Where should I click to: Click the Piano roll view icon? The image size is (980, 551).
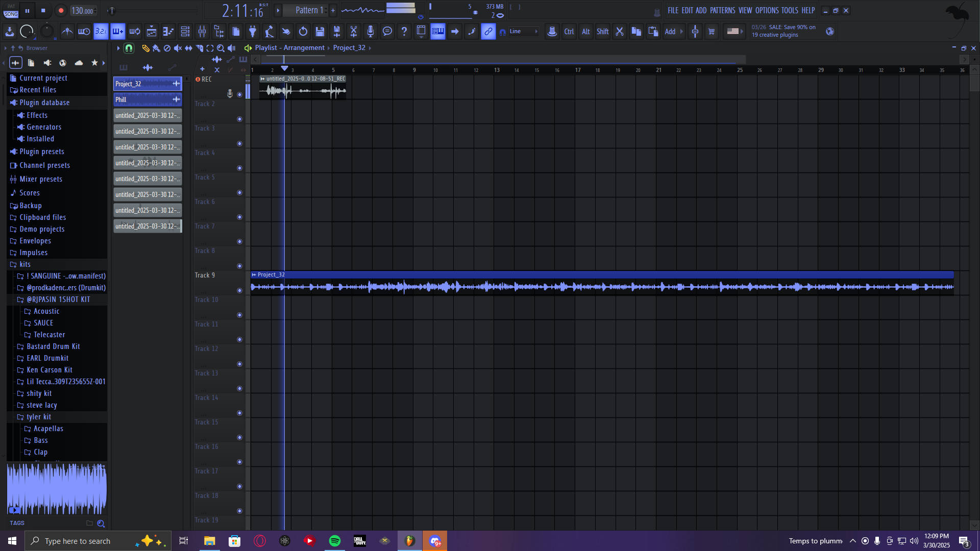168,32
